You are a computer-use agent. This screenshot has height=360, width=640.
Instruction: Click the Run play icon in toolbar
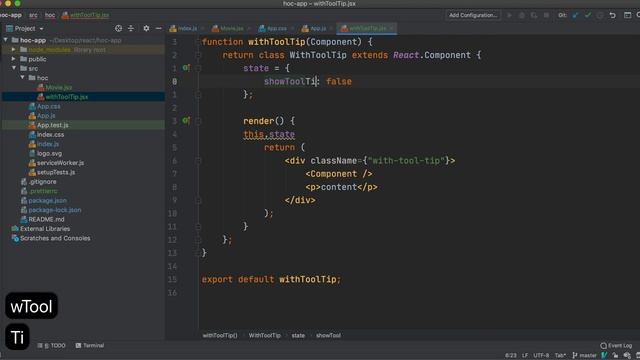coord(509,15)
